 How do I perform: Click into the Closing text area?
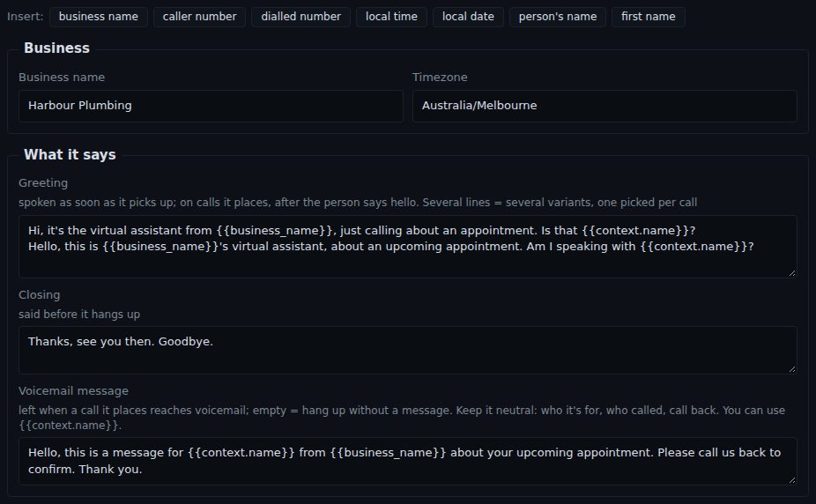coord(408,350)
